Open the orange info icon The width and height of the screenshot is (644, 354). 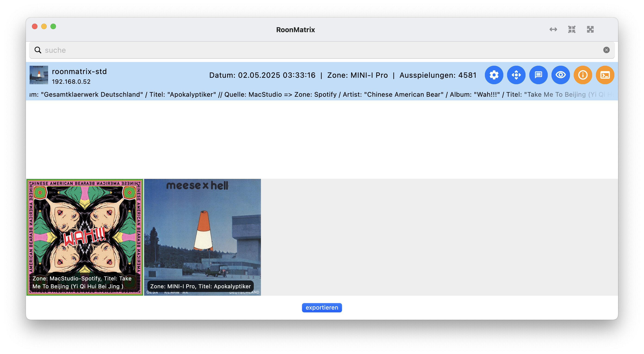(x=583, y=75)
